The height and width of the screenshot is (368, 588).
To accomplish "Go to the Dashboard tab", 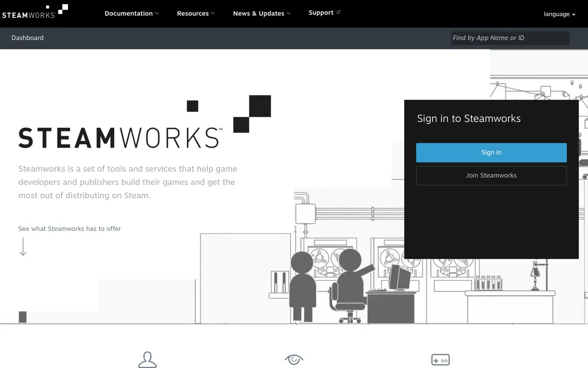I will coord(28,38).
